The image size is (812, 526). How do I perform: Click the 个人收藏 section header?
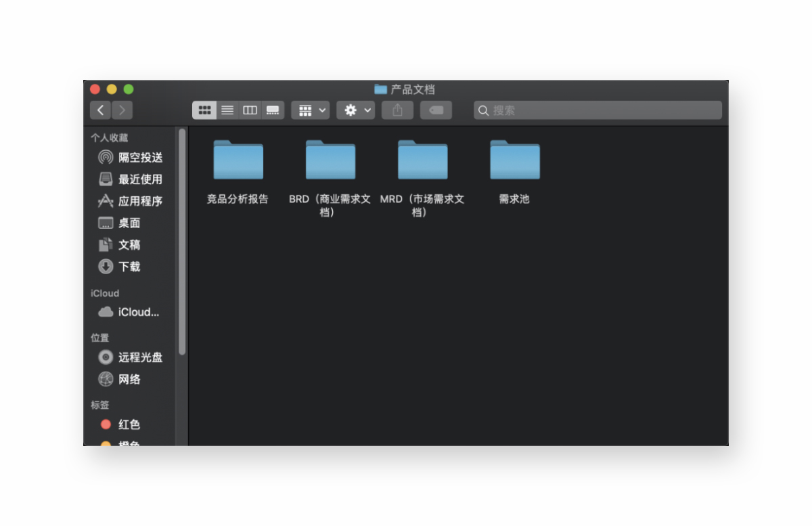click(110, 137)
